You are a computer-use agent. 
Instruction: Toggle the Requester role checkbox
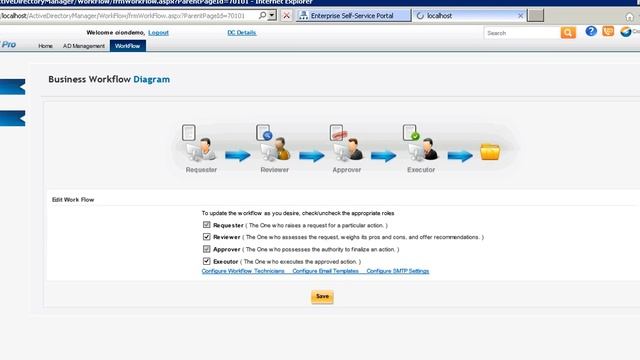(x=207, y=225)
